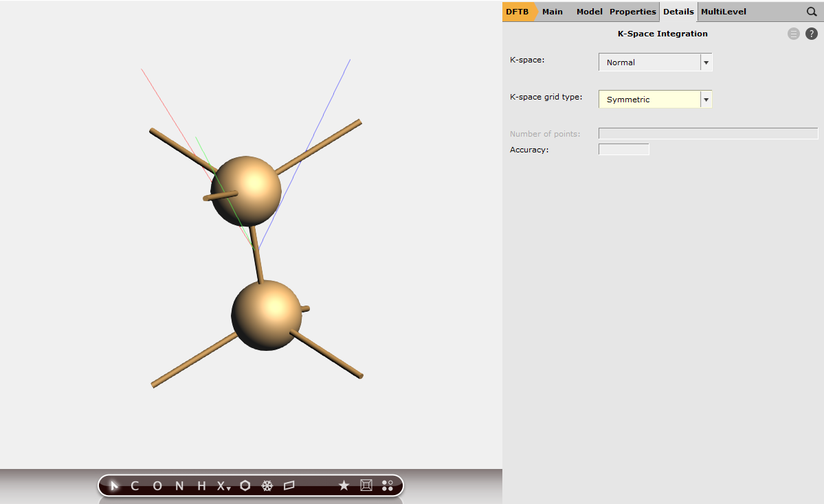This screenshot has height=504, width=824.
Task: Click inside the Accuracy input field
Action: pyautogui.click(x=623, y=149)
